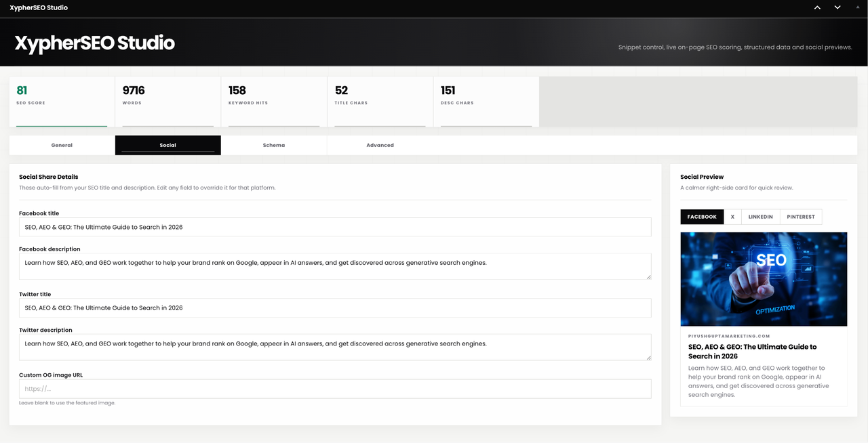The height and width of the screenshot is (443, 868).
Task: Click the small XypherSEO Studio title in top bar
Action: click(39, 7)
